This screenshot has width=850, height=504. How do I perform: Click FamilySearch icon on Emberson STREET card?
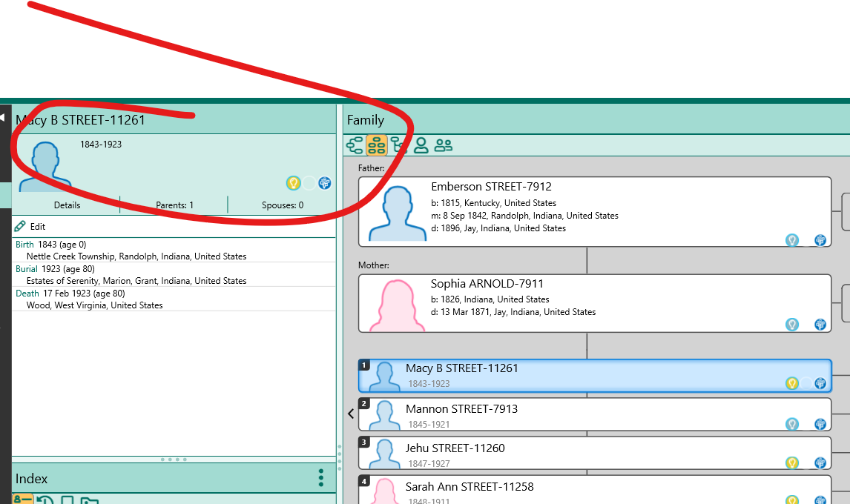tap(820, 240)
